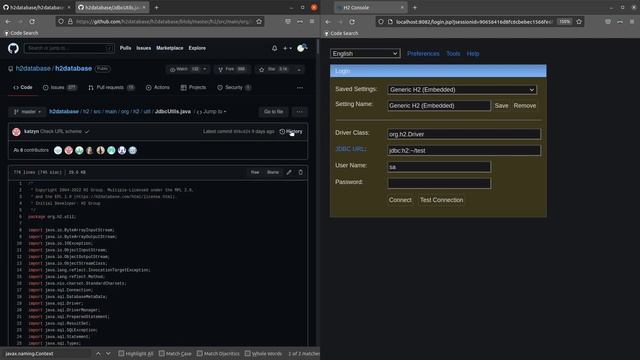Open the Blame view
The width and height of the screenshot is (640, 360).
(x=273, y=172)
